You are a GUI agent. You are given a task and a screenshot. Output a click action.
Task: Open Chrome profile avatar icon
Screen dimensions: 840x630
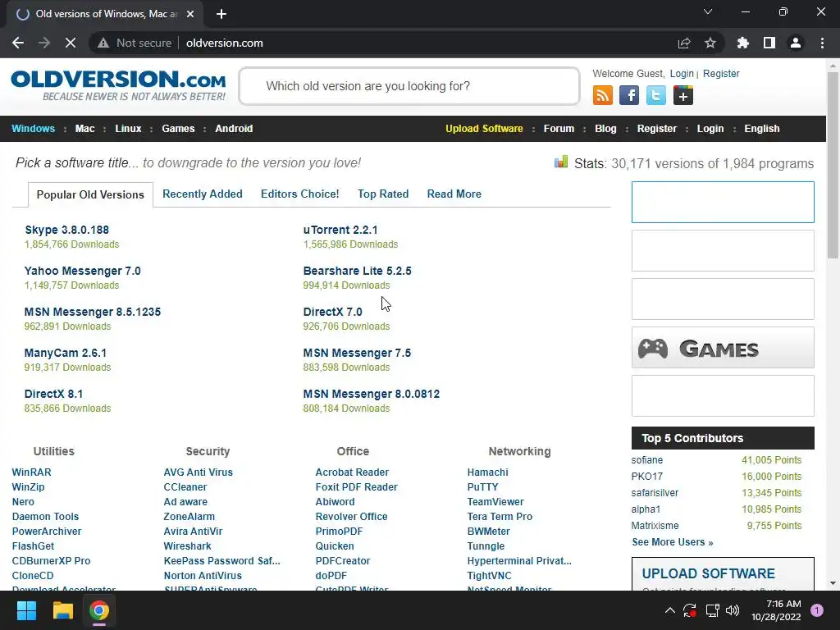point(796,43)
